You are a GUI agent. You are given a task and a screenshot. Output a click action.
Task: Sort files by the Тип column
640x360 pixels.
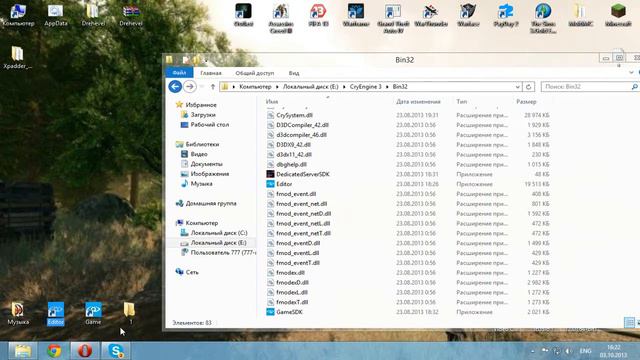click(x=462, y=102)
